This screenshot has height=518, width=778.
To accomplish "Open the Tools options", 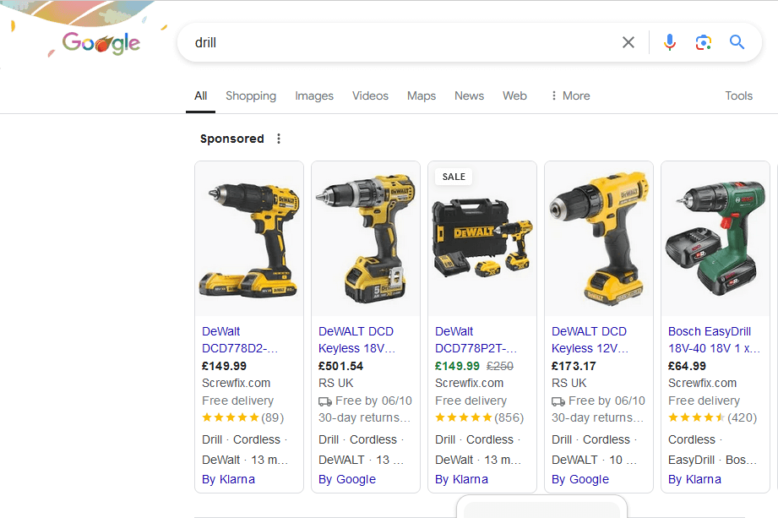I will click(x=738, y=96).
